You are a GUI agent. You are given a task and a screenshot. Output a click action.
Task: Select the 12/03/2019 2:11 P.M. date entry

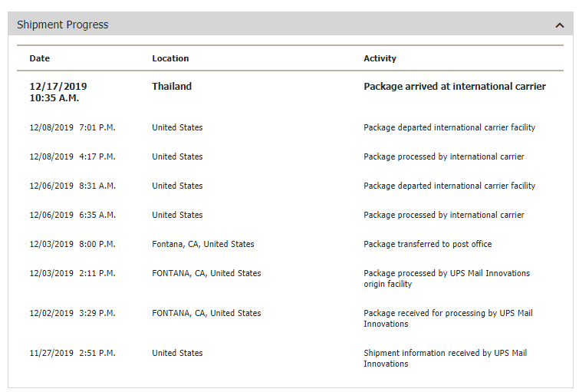click(72, 273)
